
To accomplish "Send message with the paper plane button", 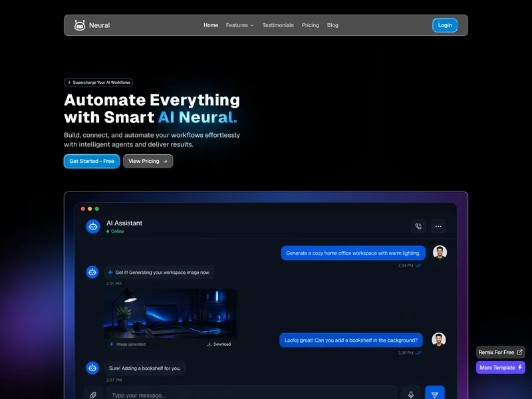I will pyautogui.click(x=435, y=394).
